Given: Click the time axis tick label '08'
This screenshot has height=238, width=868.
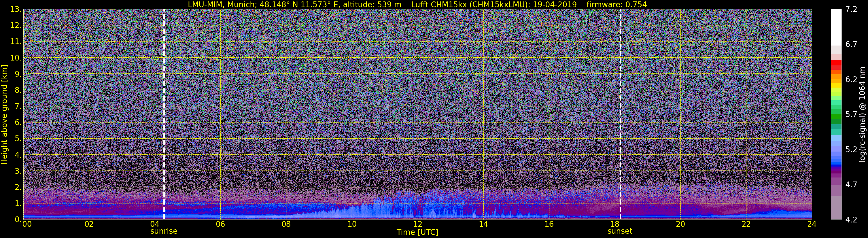Looking at the screenshot, I should (x=286, y=224).
